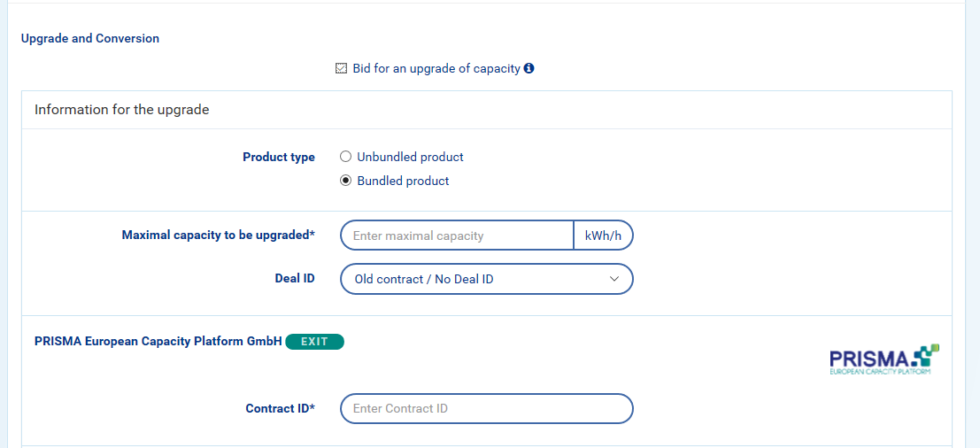Click the PRISMA European Capacity Platform GmbH name
The width and height of the screenshot is (980, 448).
click(x=158, y=341)
